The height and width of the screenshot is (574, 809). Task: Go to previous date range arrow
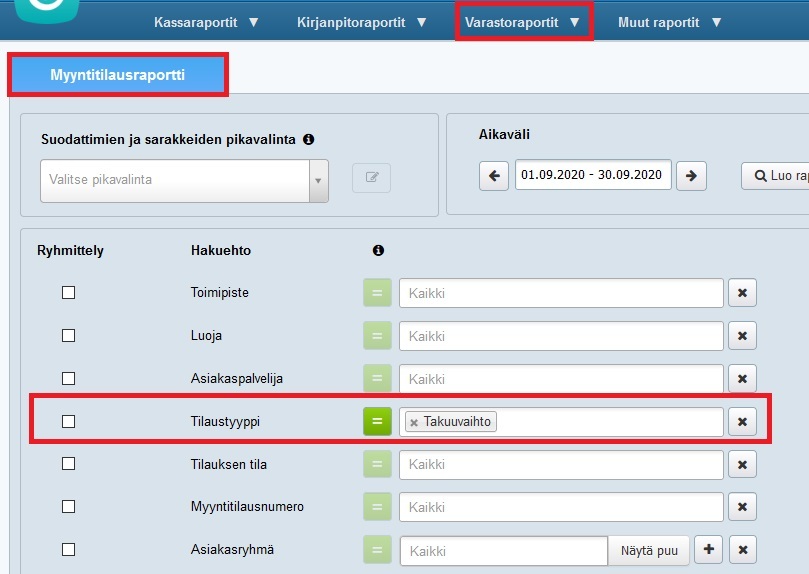coord(494,175)
